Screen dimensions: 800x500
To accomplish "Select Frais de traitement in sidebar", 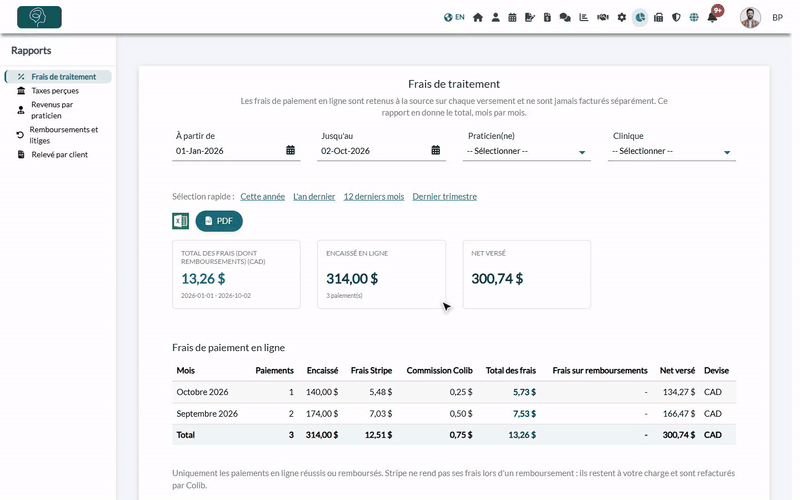I will pyautogui.click(x=58, y=77).
